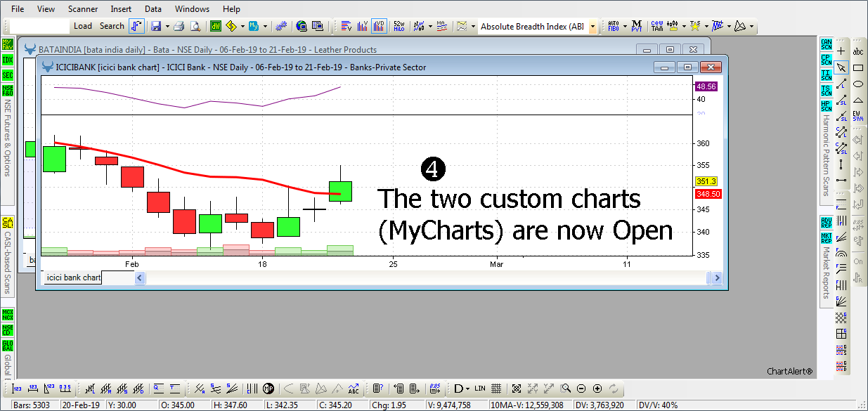Screen dimensions: 868x411
Task: Select the icici bank chart tab
Action: [x=72, y=278]
